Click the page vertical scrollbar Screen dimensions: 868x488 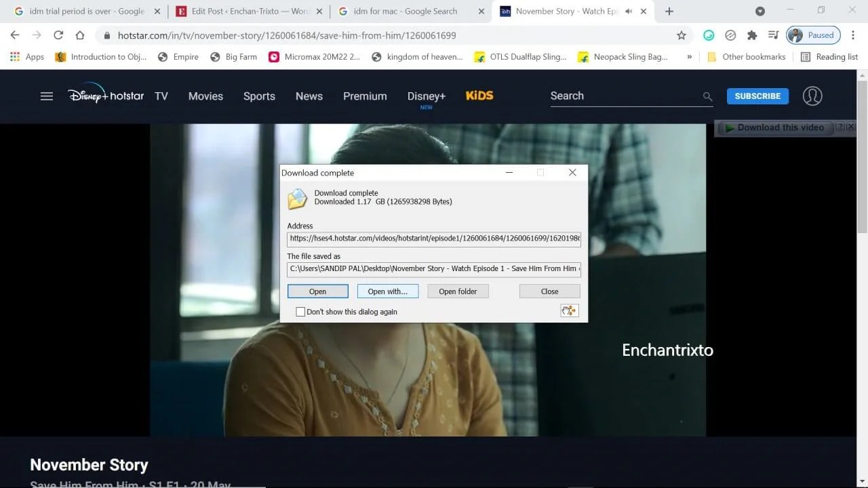tap(863, 156)
